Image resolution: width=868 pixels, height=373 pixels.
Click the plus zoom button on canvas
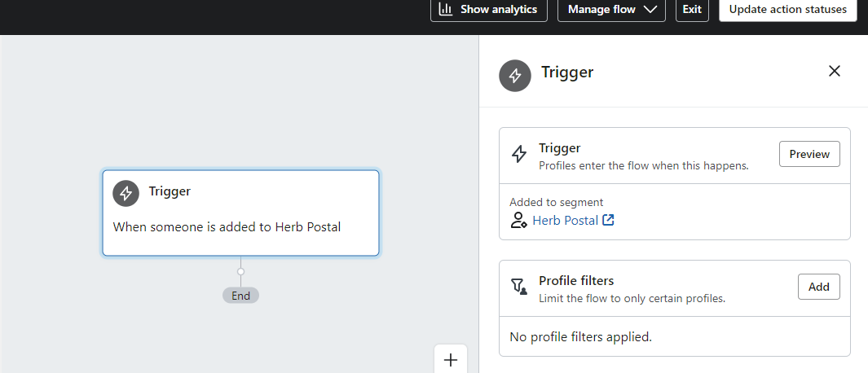tap(451, 360)
